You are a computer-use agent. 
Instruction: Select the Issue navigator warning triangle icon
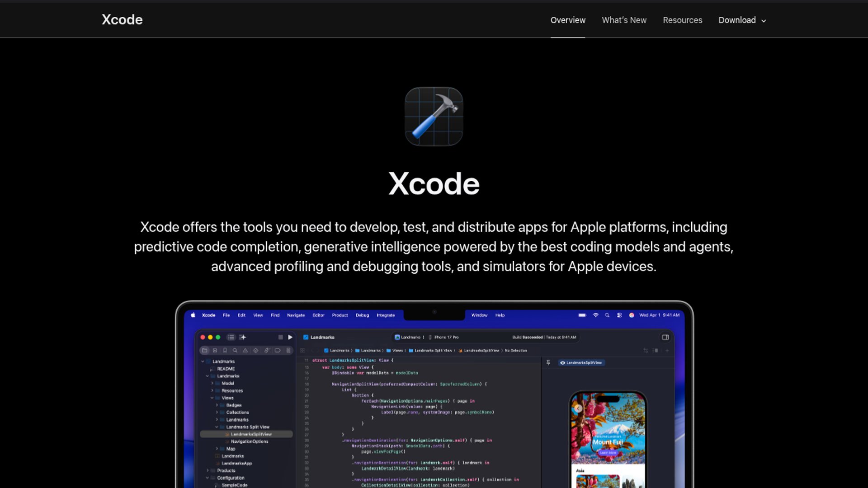point(245,350)
